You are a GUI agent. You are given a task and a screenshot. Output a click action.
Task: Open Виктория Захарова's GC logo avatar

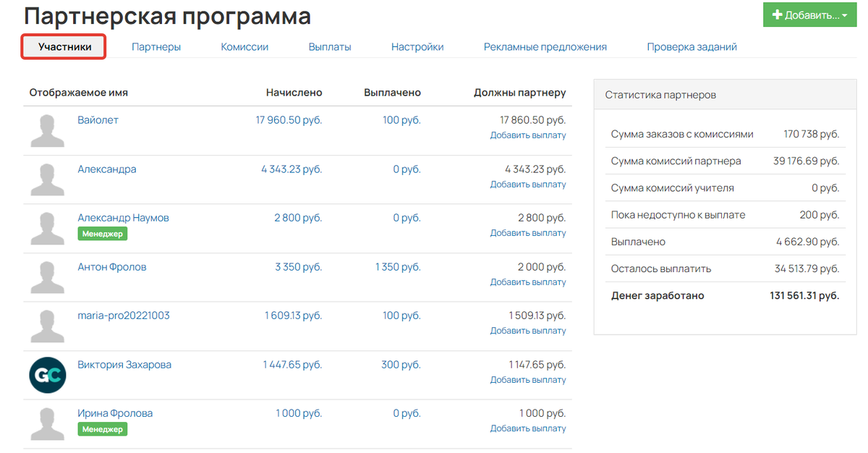pyautogui.click(x=48, y=375)
